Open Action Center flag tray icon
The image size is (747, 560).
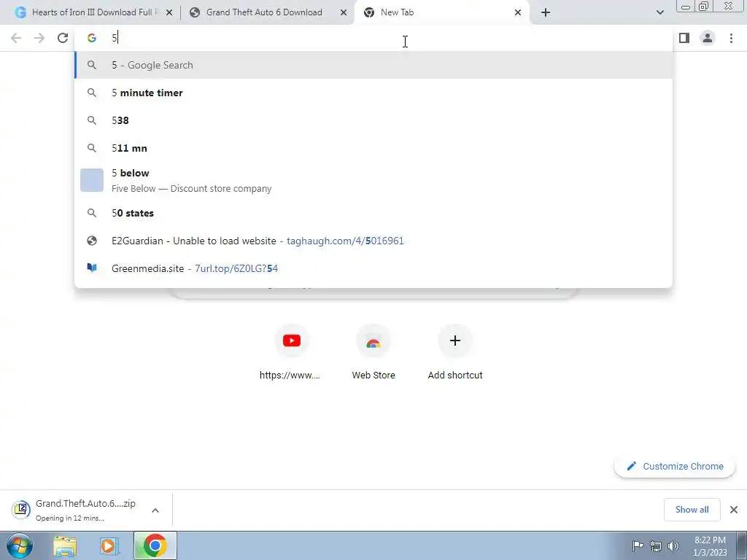pyautogui.click(x=638, y=545)
